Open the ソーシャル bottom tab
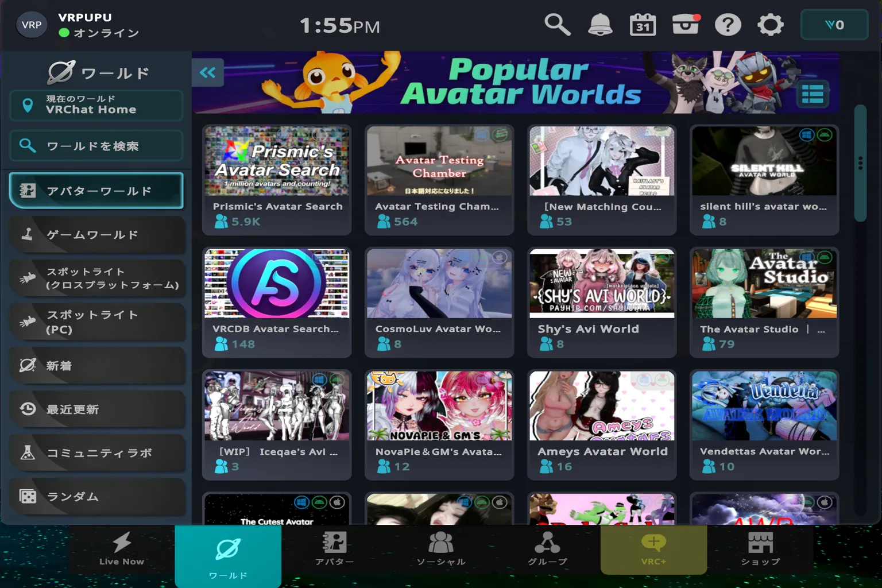Viewport: 882px width, 588px height. (441, 549)
